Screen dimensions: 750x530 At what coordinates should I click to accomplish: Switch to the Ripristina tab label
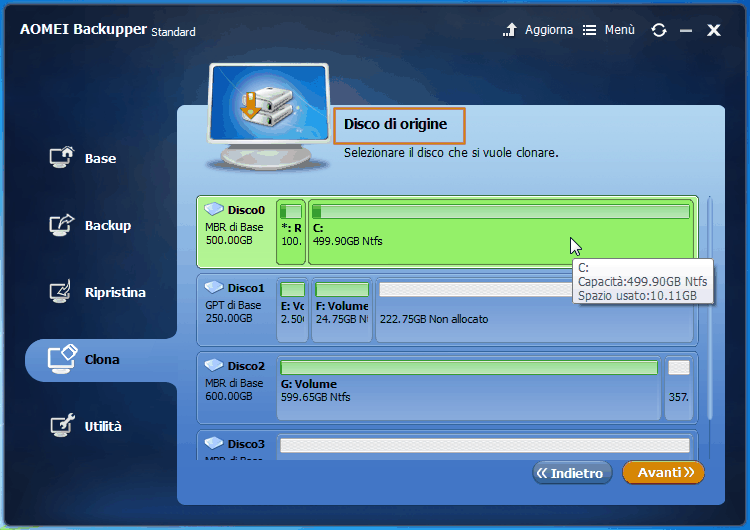point(115,292)
